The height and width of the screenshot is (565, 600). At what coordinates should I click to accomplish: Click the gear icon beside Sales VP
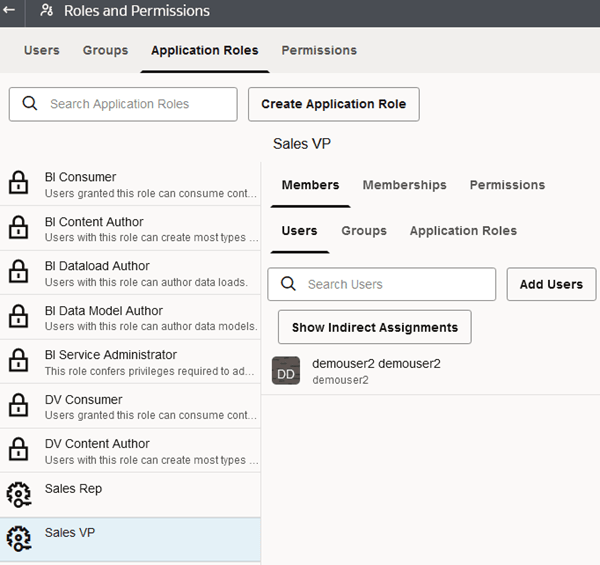pyautogui.click(x=18, y=539)
